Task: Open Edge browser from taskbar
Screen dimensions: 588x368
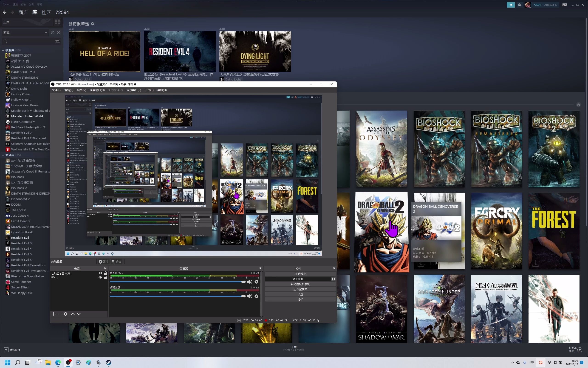Action: pos(58,362)
